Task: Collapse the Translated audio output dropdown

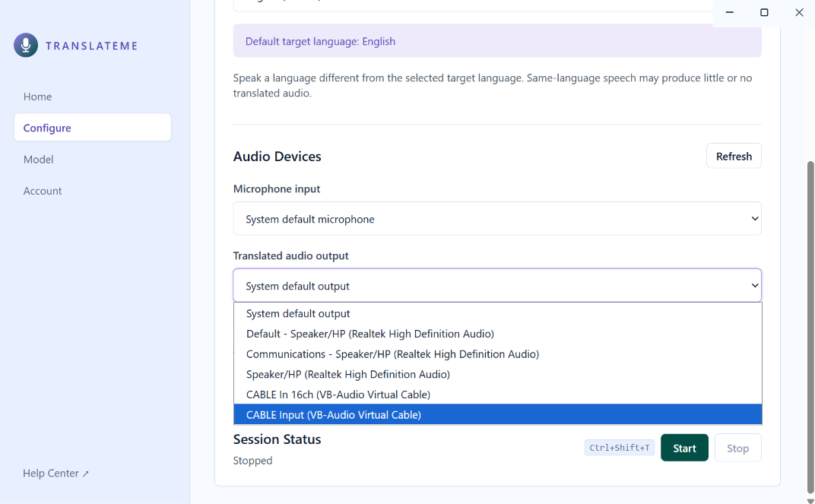Action: click(497, 285)
